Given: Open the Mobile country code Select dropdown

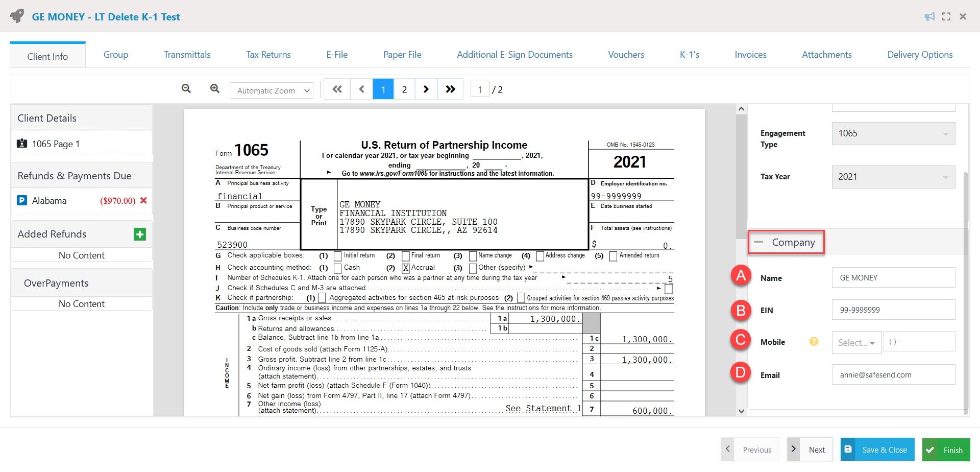Looking at the screenshot, I should click(x=856, y=342).
